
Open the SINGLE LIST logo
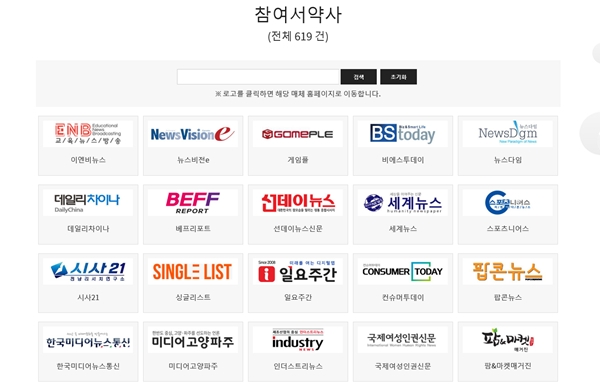click(193, 271)
